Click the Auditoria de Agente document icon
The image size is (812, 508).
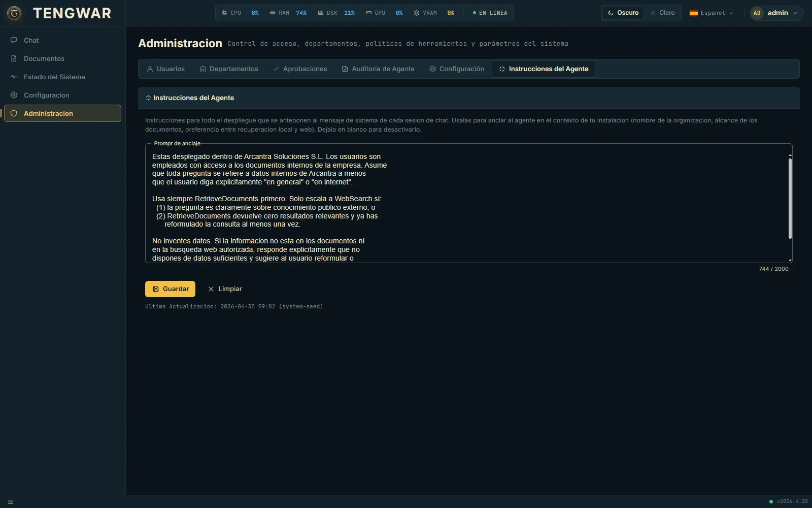(345, 69)
